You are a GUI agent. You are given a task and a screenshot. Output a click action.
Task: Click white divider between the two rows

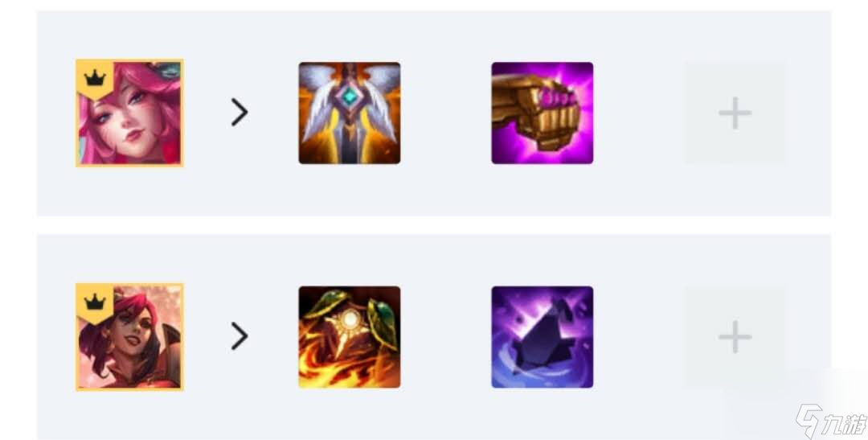coord(434,225)
